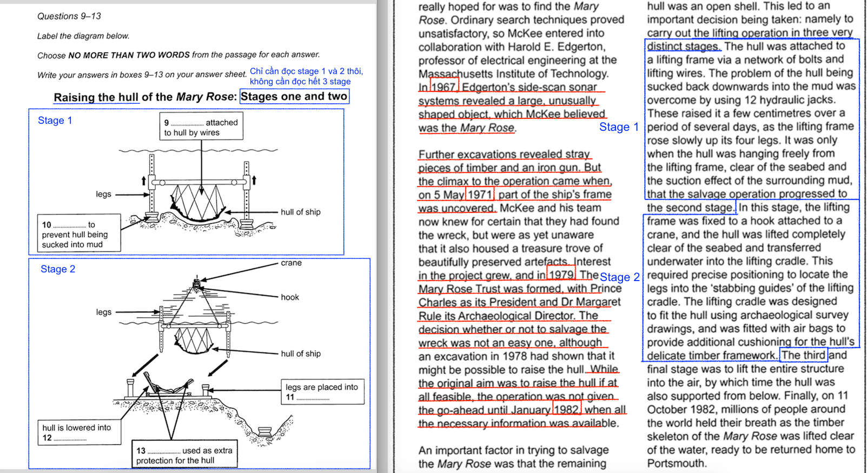Click the blue 'Stage 1' label in the diagram

coord(55,121)
